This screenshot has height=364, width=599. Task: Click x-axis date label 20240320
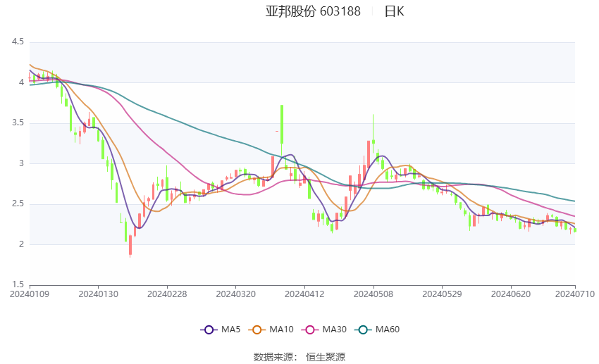tap(235, 294)
